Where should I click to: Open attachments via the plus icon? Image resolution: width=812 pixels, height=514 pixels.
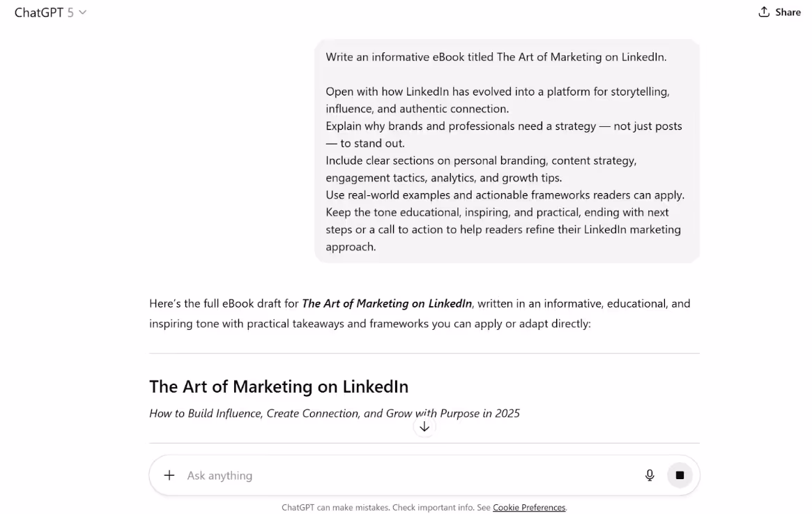[169, 475]
